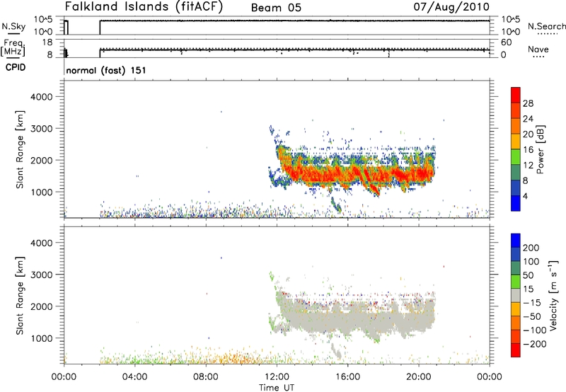Click the 2000 km tick of power panel
Viewport: 566px width, 392px height.
(42, 160)
